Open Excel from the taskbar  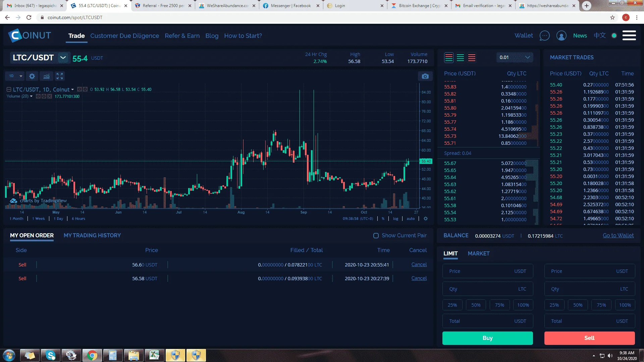click(154, 355)
